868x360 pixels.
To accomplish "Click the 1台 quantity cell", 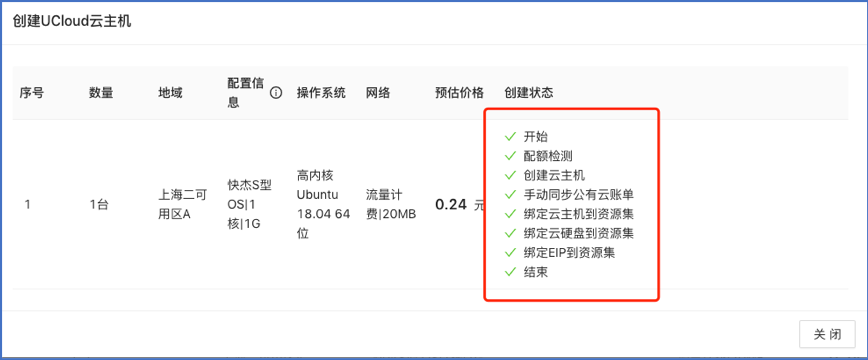I will (99, 204).
